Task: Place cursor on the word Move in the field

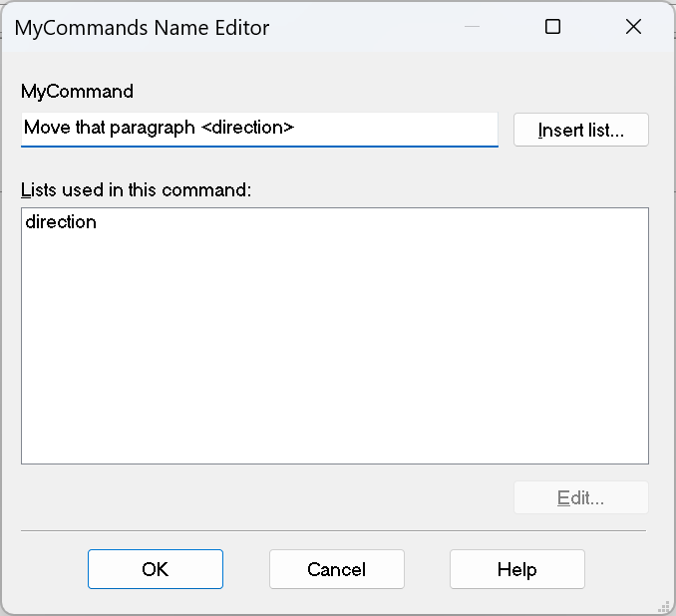Action: (47, 128)
